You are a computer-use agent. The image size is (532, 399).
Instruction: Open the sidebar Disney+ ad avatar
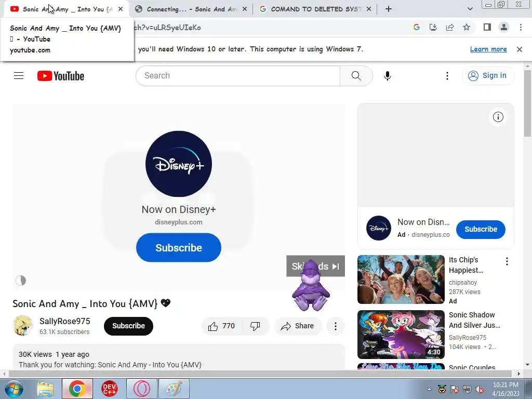click(x=379, y=228)
